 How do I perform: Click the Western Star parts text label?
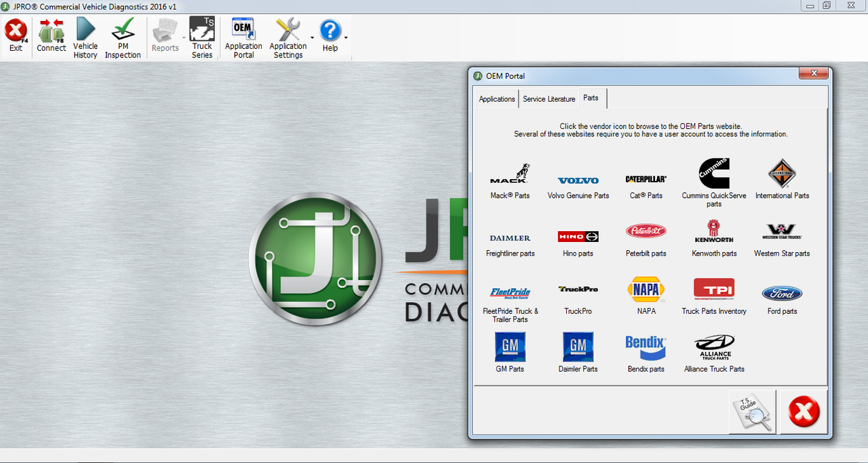pyautogui.click(x=782, y=254)
